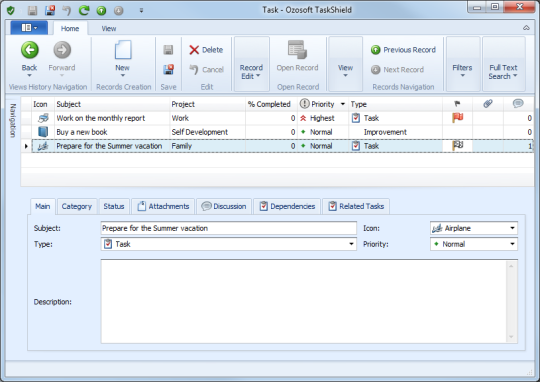This screenshot has height=382, width=540.
Task: Click the save icon in quick access toolbar
Action: 32,10
